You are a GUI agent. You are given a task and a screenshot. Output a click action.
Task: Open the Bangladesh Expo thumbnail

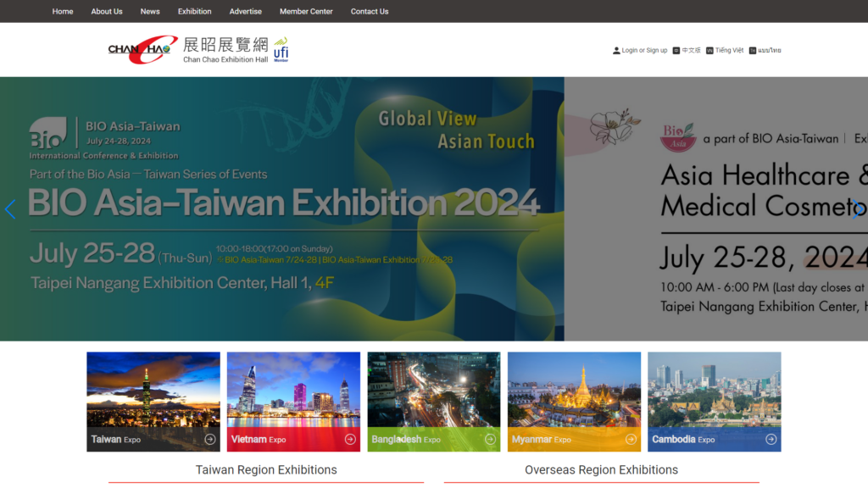[x=434, y=402]
